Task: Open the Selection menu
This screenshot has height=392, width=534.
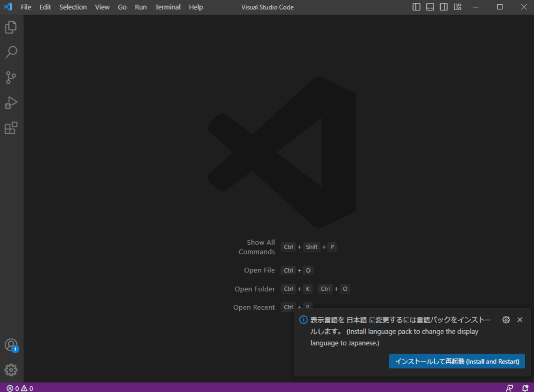Action: pyautogui.click(x=73, y=7)
